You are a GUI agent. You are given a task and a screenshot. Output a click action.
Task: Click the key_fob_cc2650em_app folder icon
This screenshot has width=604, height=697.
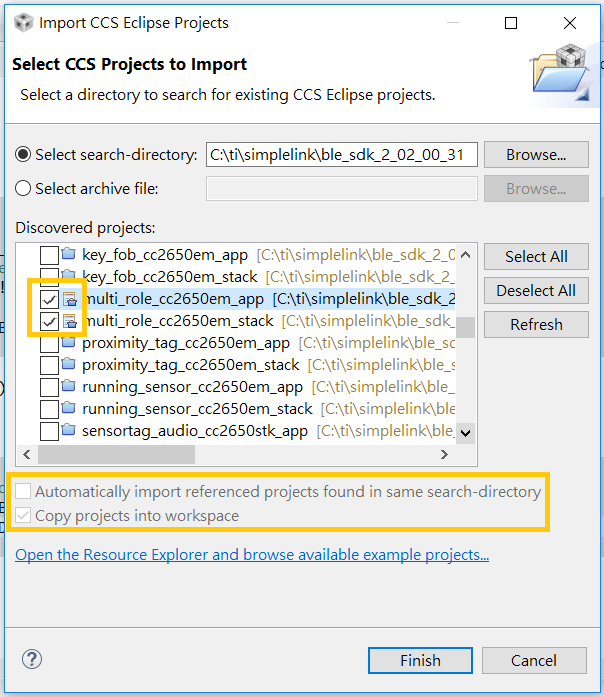68,254
